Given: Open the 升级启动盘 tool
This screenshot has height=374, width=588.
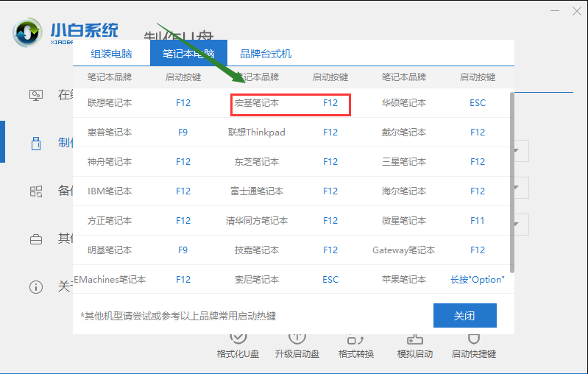Looking at the screenshot, I should [297, 338].
